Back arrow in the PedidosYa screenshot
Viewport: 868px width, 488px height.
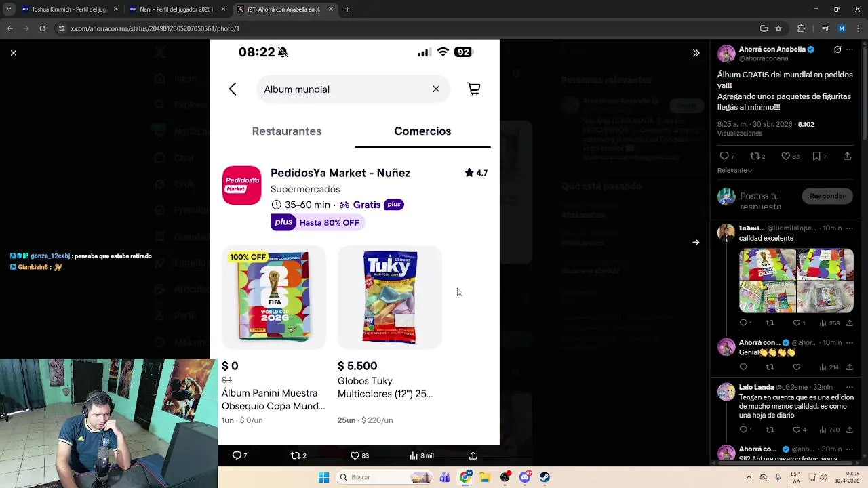coord(233,89)
